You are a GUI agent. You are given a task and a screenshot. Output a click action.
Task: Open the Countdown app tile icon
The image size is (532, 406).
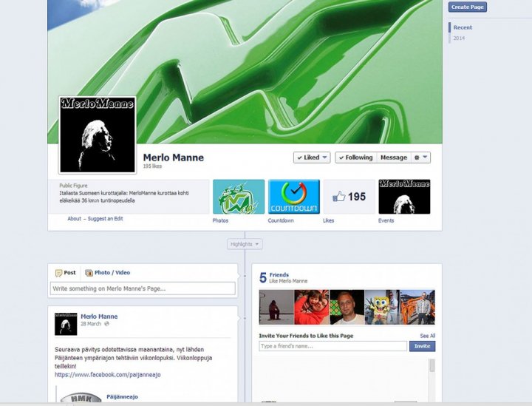pos(293,197)
